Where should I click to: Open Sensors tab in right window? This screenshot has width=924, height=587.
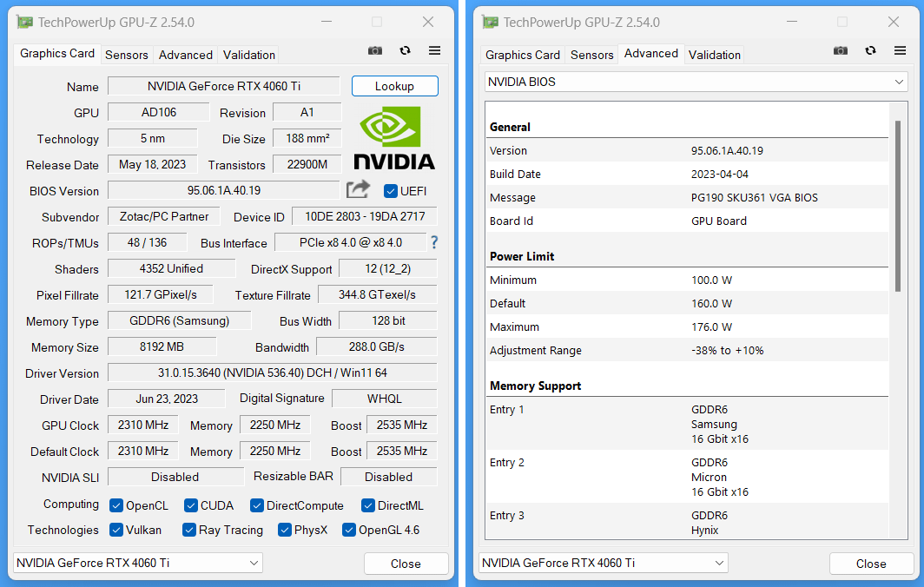point(591,55)
